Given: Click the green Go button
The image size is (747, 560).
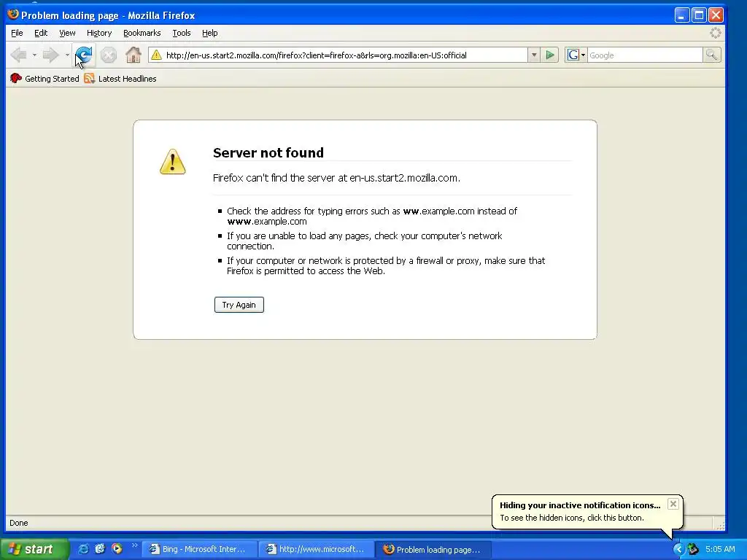Looking at the screenshot, I should (x=550, y=55).
